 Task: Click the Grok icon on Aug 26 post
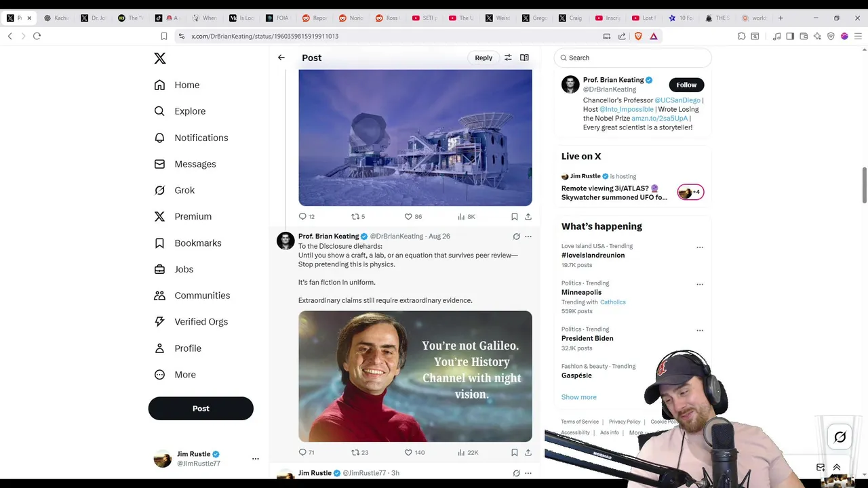[516, 237]
